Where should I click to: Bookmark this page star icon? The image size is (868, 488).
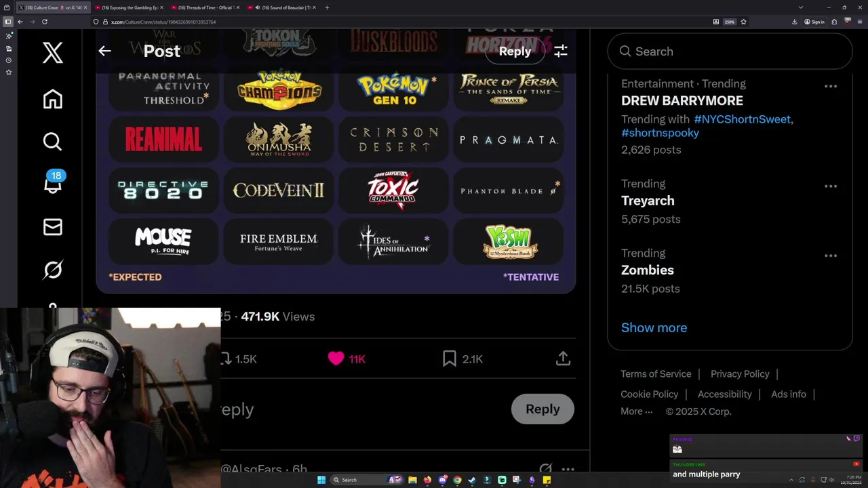pyautogui.click(x=744, y=22)
